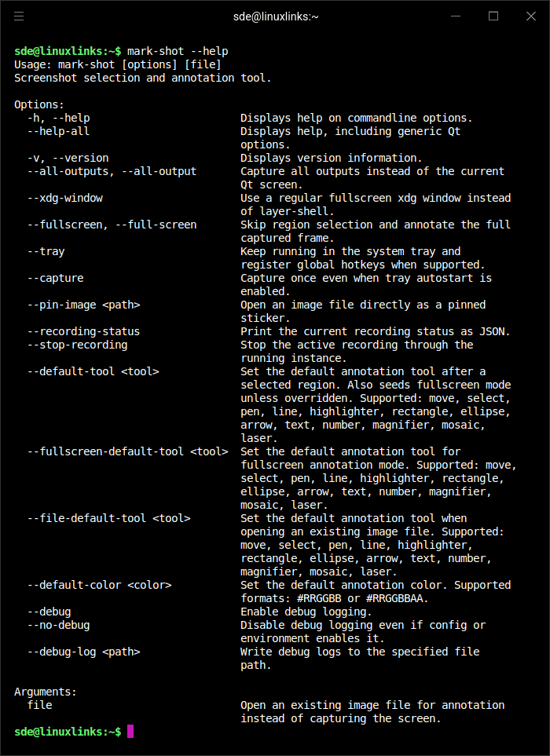Maximize the terminal window
Screen dimensions: 550x756
(493, 16)
